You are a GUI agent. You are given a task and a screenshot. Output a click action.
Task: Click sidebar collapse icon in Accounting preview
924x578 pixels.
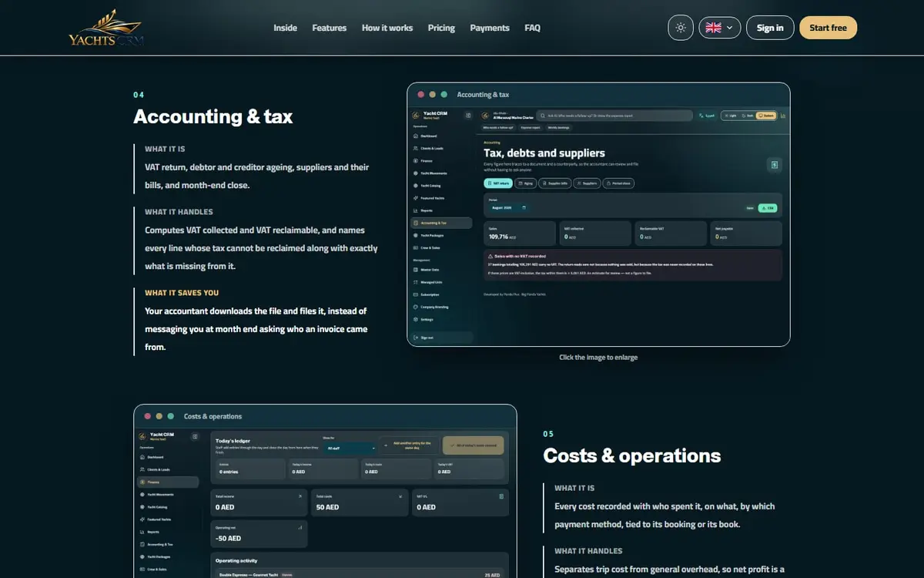[x=468, y=116]
